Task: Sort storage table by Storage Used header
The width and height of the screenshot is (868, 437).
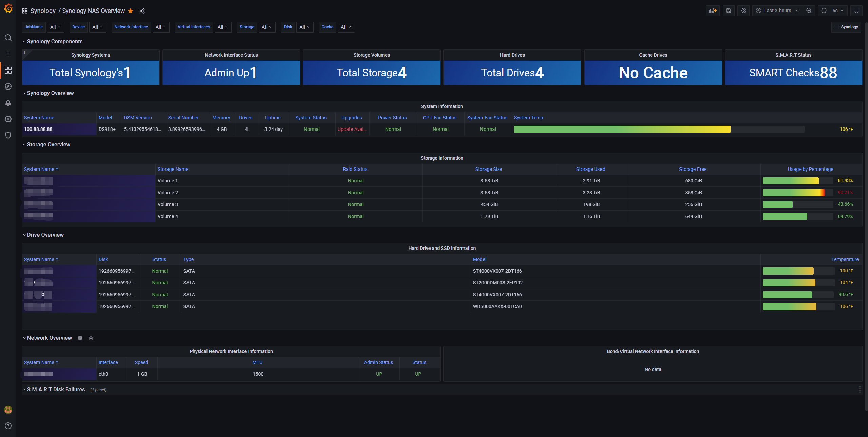Action: [591, 169]
